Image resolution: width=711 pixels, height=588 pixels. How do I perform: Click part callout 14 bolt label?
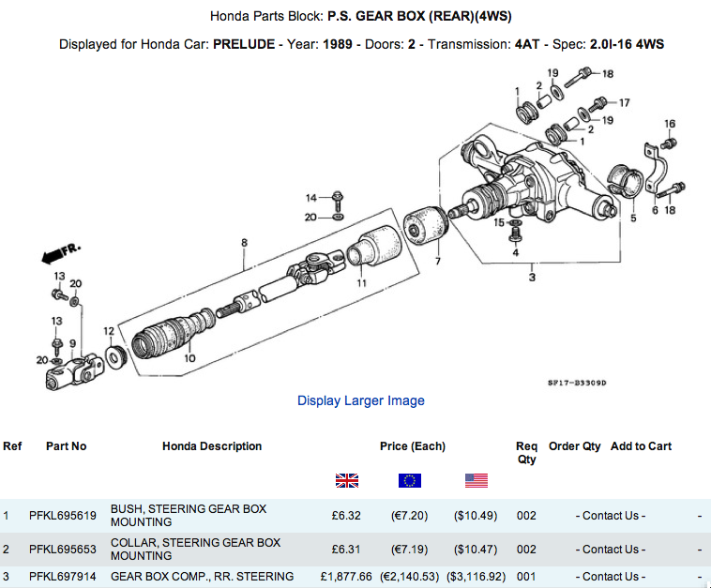(x=311, y=198)
